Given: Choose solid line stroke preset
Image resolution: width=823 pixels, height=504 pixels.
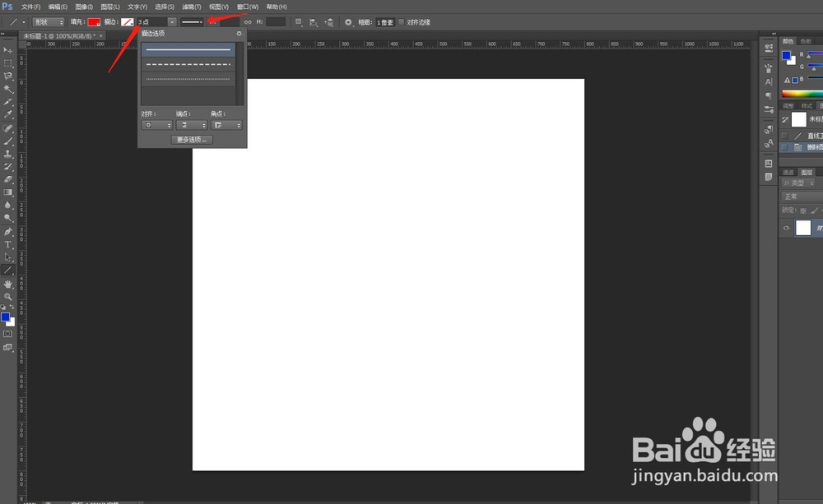Looking at the screenshot, I should [x=188, y=50].
